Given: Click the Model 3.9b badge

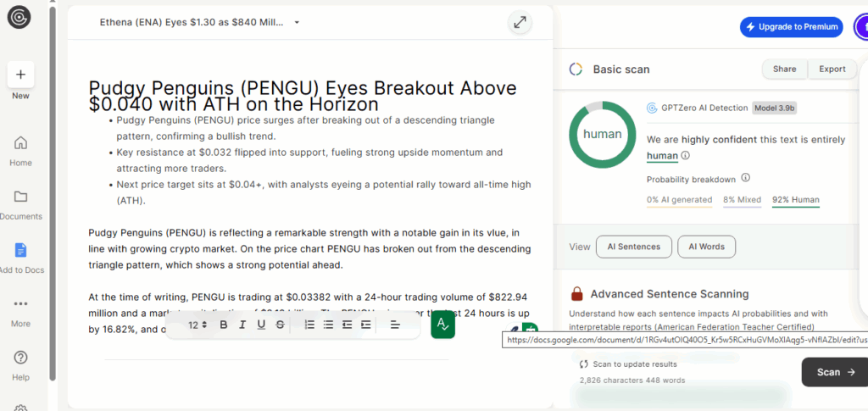Looking at the screenshot, I should (775, 108).
